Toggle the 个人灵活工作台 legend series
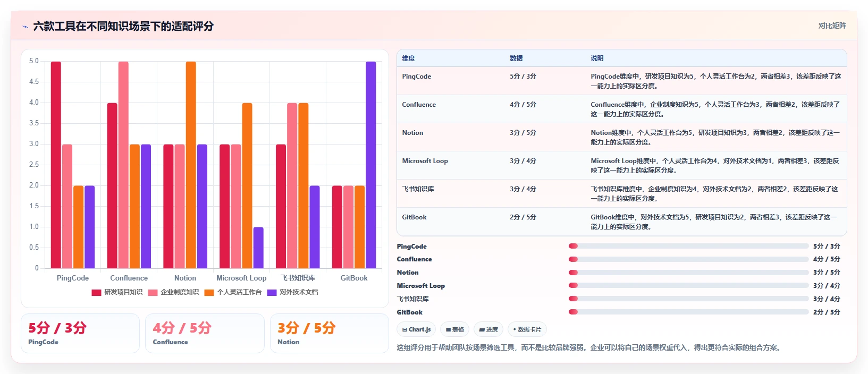 tap(233, 292)
